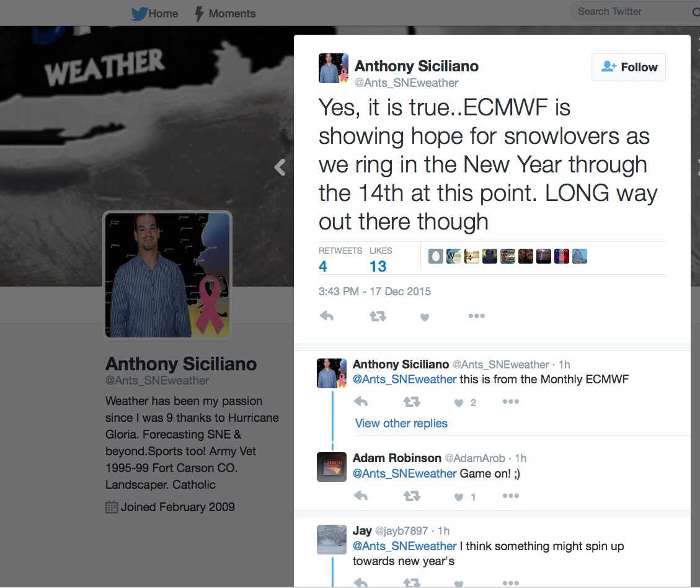Like the main tweet with heart icon
The image size is (700, 588).
point(425,317)
